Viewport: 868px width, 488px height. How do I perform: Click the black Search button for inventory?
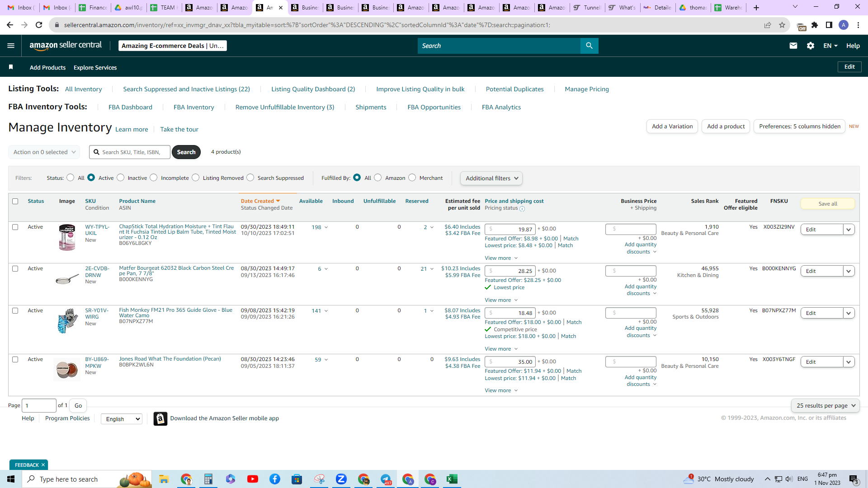[186, 152]
